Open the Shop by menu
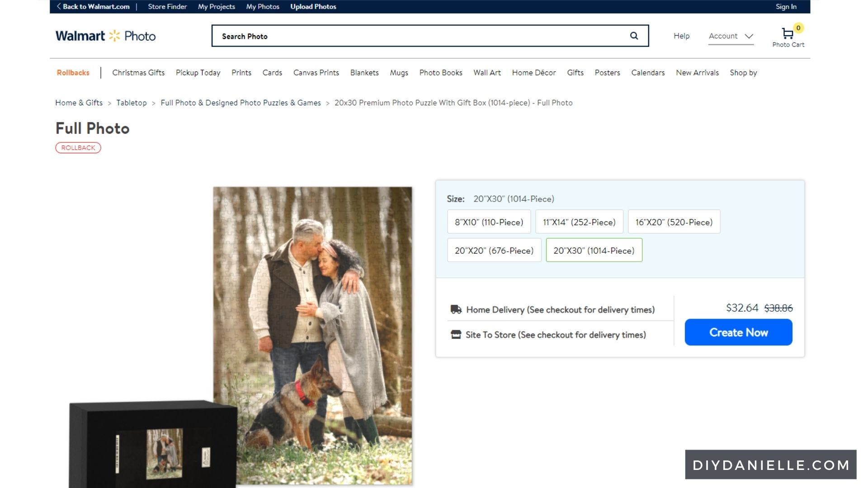The image size is (868, 488). pyautogui.click(x=743, y=73)
